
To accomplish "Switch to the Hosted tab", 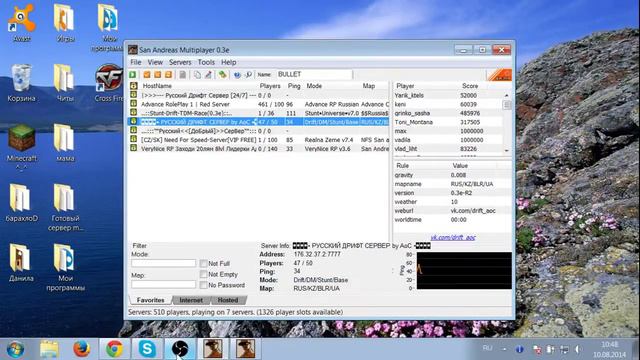I will coord(228,300).
